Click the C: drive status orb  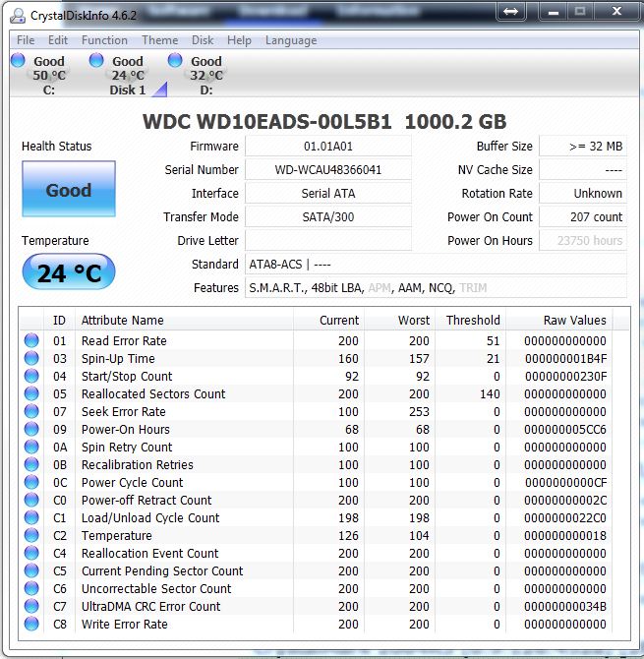click(x=18, y=61)
